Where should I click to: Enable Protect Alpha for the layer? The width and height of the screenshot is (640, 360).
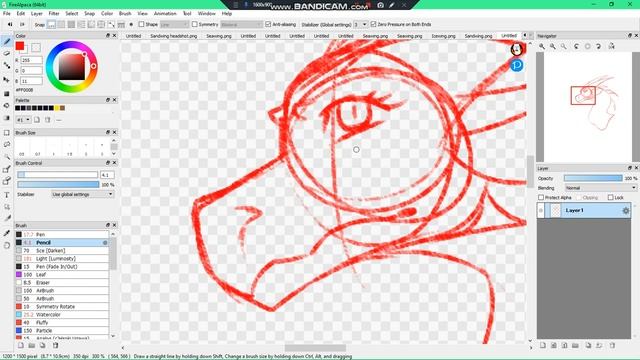(x=541, y=198)
